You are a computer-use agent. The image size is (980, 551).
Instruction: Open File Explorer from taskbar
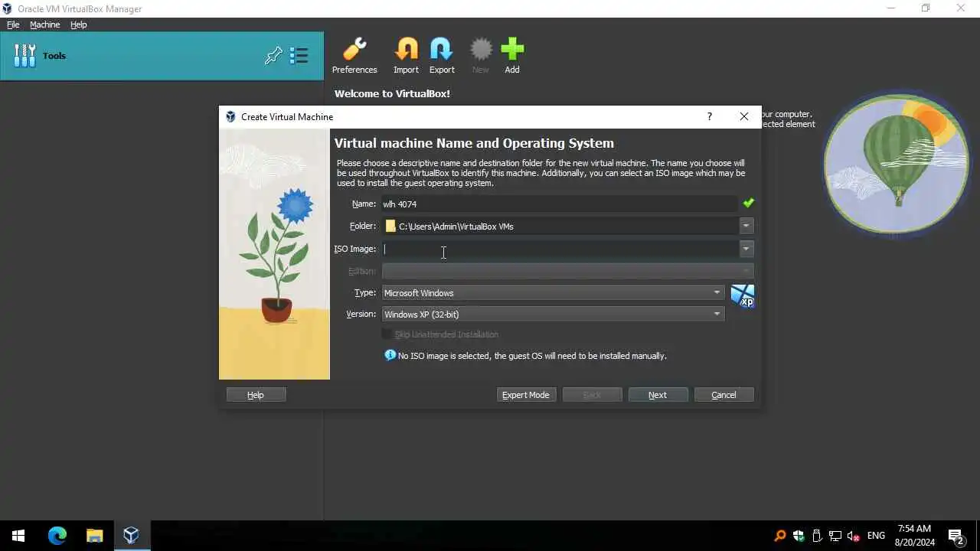click(94, 536)
